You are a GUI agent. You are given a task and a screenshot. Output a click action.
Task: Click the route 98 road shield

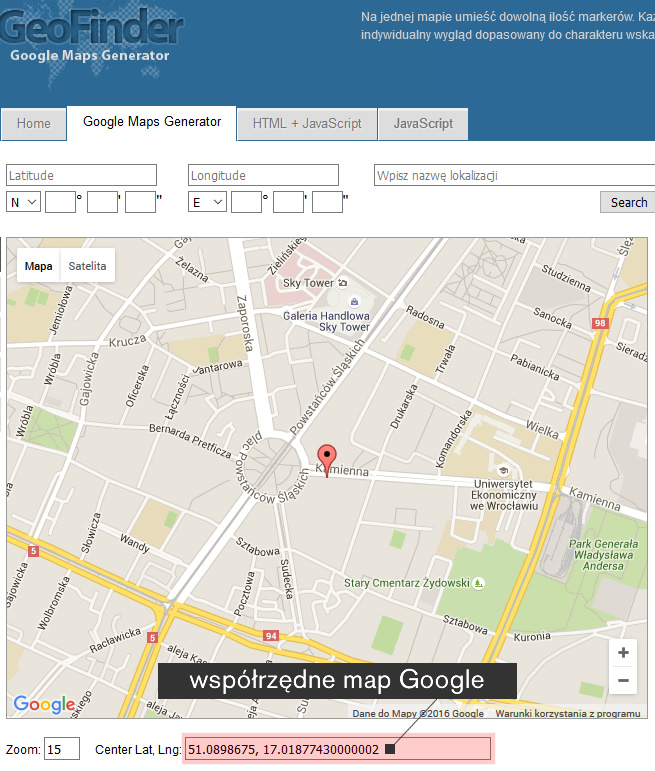pyautogui.click(x=600, y=323)
